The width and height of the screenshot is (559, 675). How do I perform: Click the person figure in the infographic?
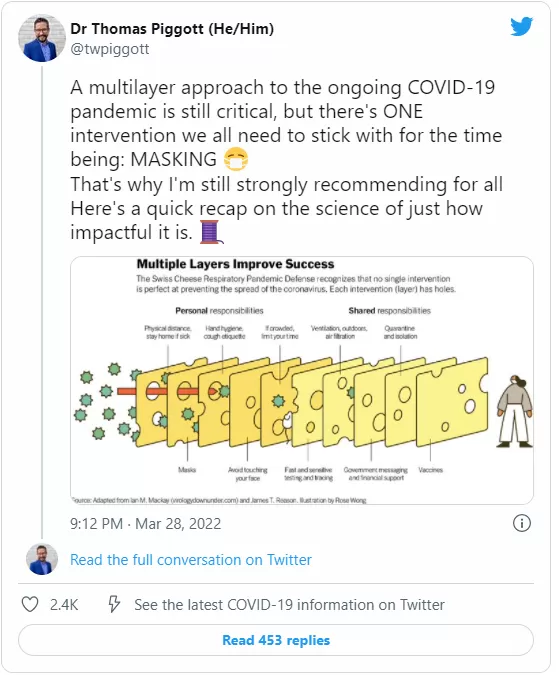(515, 411)
